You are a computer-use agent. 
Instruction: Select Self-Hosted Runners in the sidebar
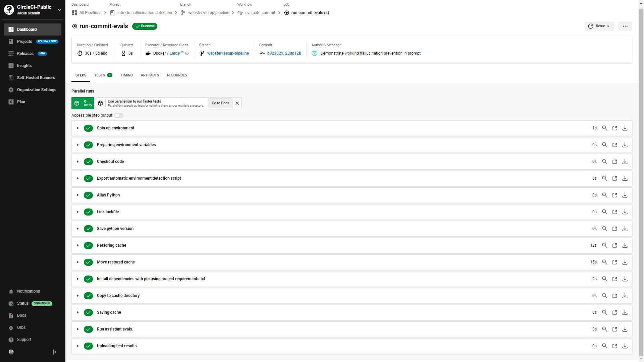tap(35, 77)
